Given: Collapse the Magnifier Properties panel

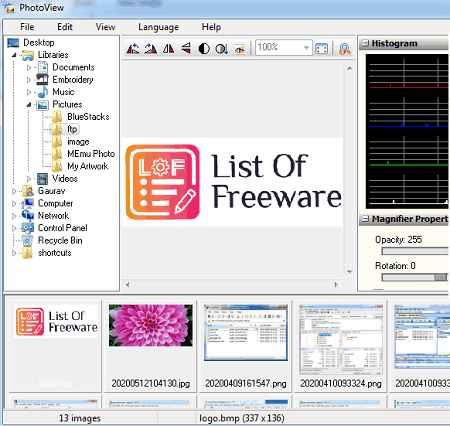Looking at the screenshot, I should pos(366,219).
